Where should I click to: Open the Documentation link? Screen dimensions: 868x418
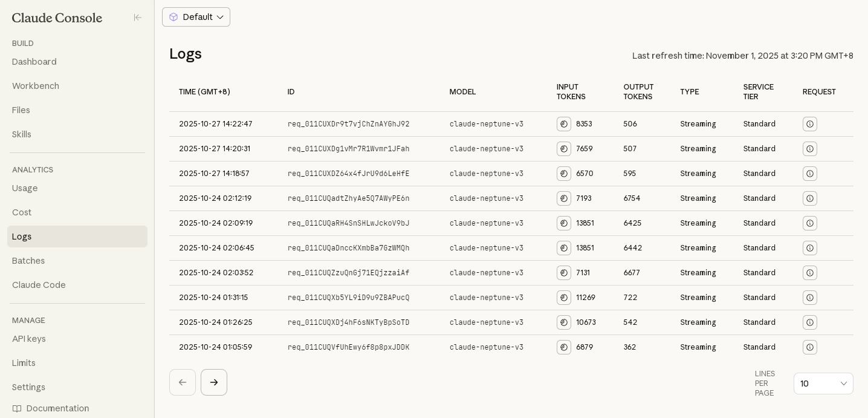pos(51,408)
